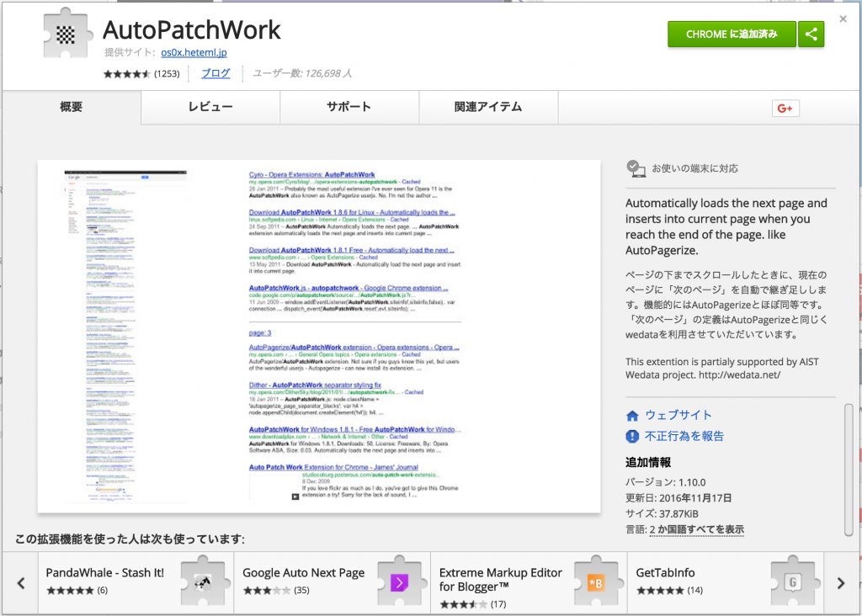Click the English description starting 'Automatically loads'

tap(726, 226)
